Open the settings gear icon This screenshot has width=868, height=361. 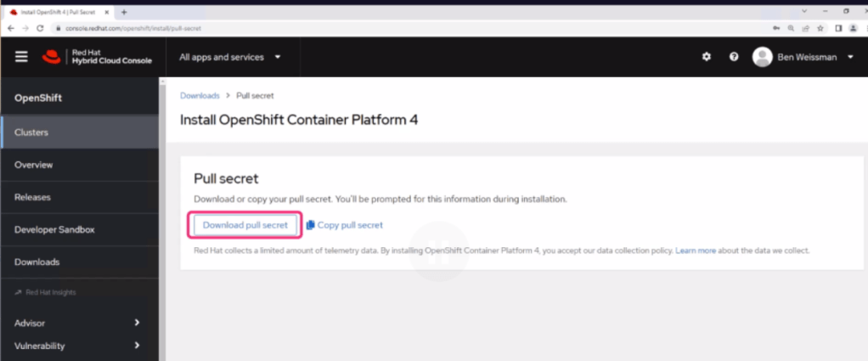coord(707,56)
